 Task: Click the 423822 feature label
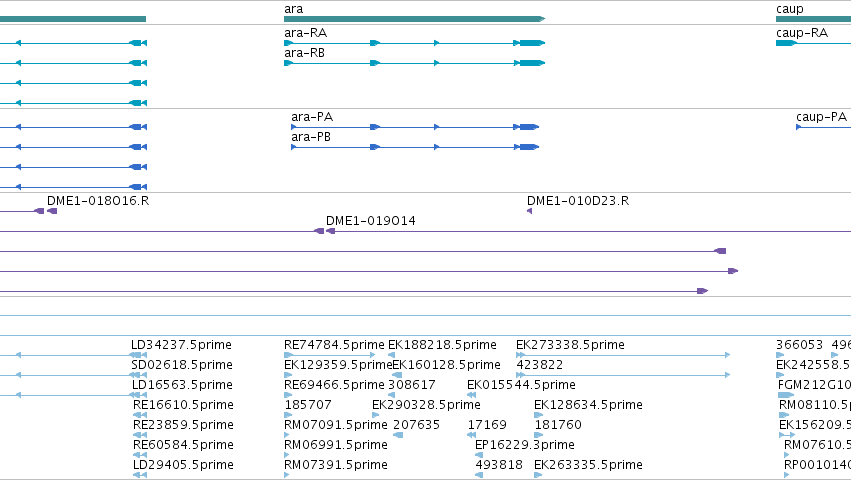click(x=540, y=365)
